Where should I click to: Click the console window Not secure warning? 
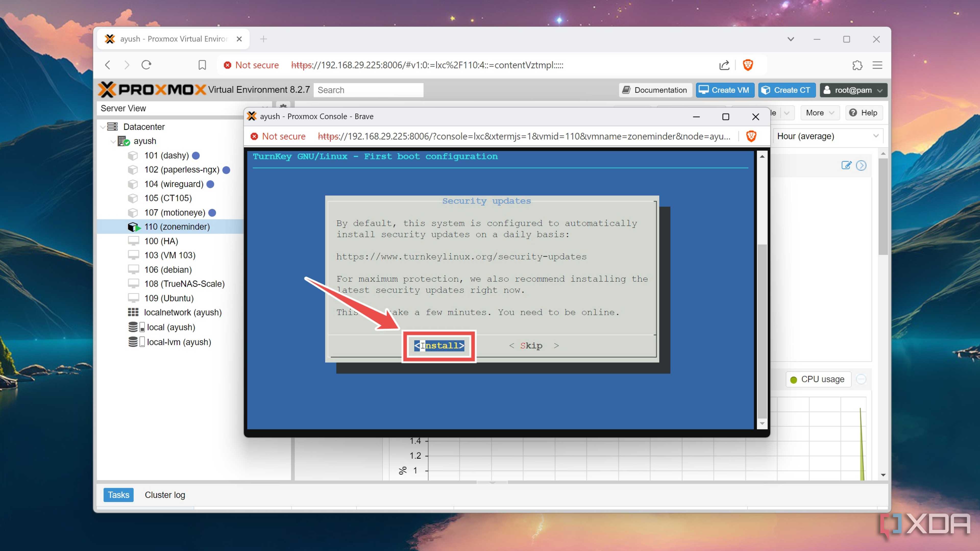(278, 136)
